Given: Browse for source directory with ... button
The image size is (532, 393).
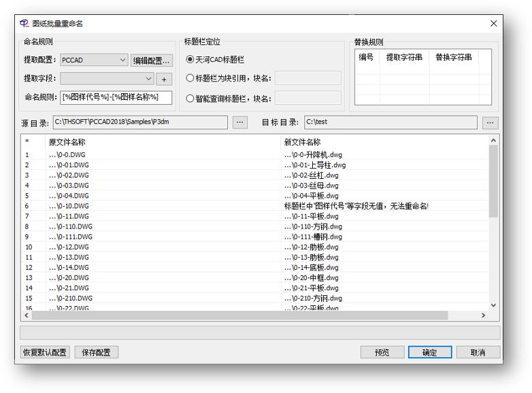Looking at the screenshot, I should (x=240, y=122).
